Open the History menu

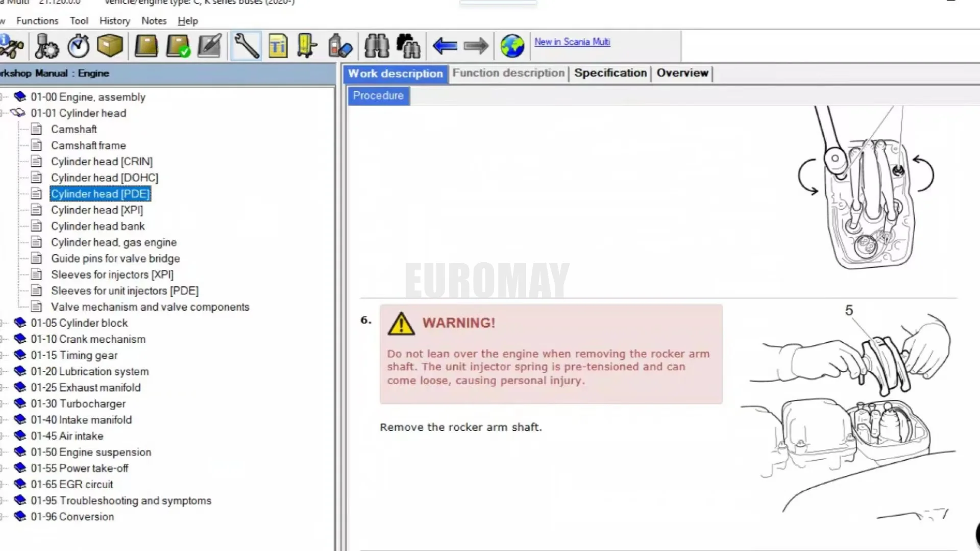tap(114, 20)
